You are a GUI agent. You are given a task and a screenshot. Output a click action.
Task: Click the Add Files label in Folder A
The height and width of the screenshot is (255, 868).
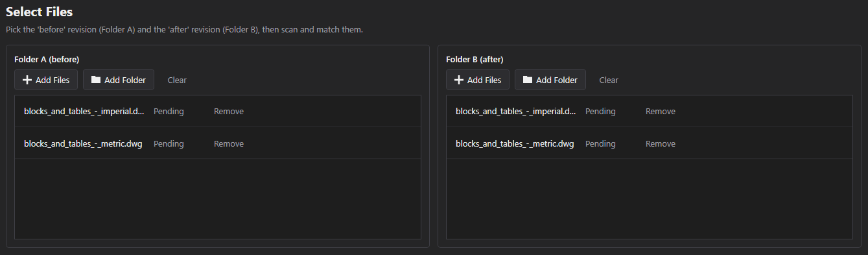[x=53, y=80]
